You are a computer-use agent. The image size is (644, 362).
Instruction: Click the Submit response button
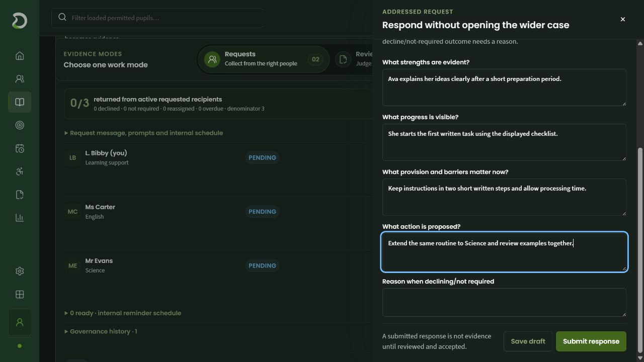(591, 341)
